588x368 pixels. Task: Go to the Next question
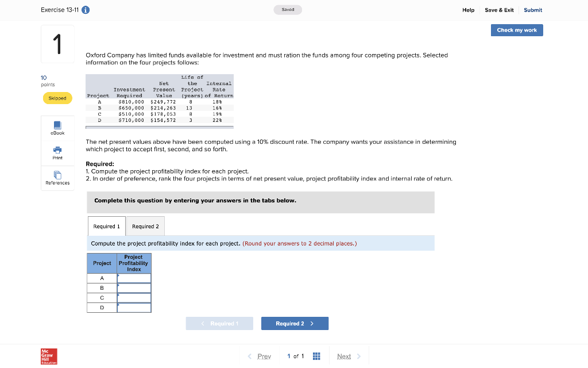pos(349,356)
